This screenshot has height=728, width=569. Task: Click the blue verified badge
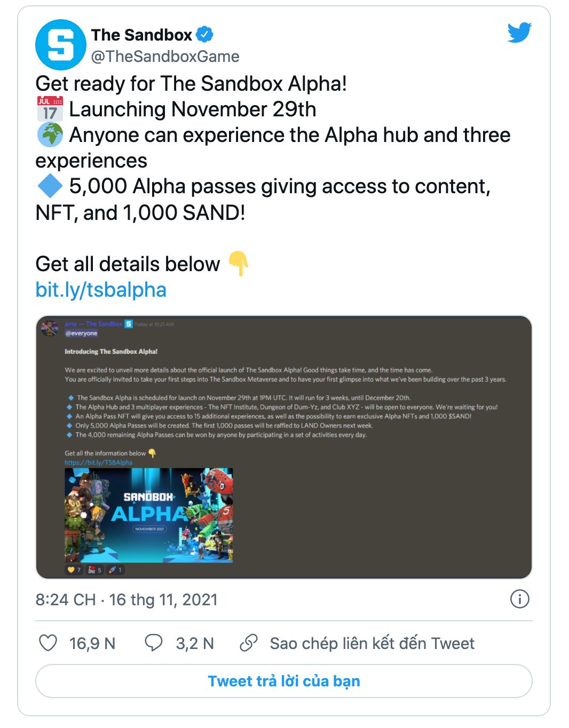[x=204, y=35]
